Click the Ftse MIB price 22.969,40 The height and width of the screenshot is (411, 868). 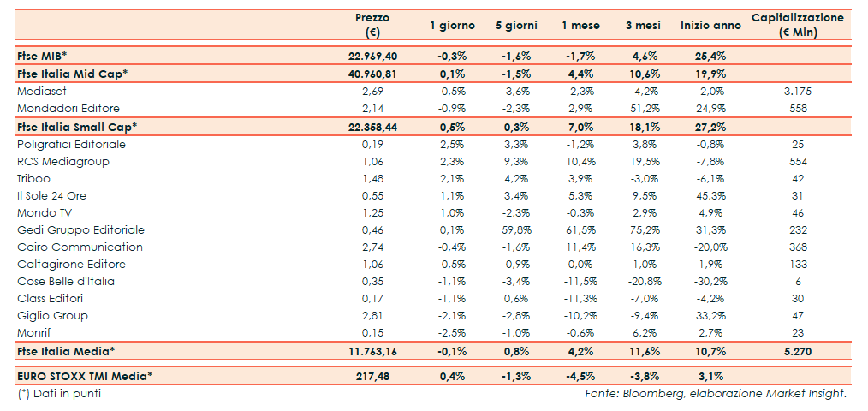(372, 56)
